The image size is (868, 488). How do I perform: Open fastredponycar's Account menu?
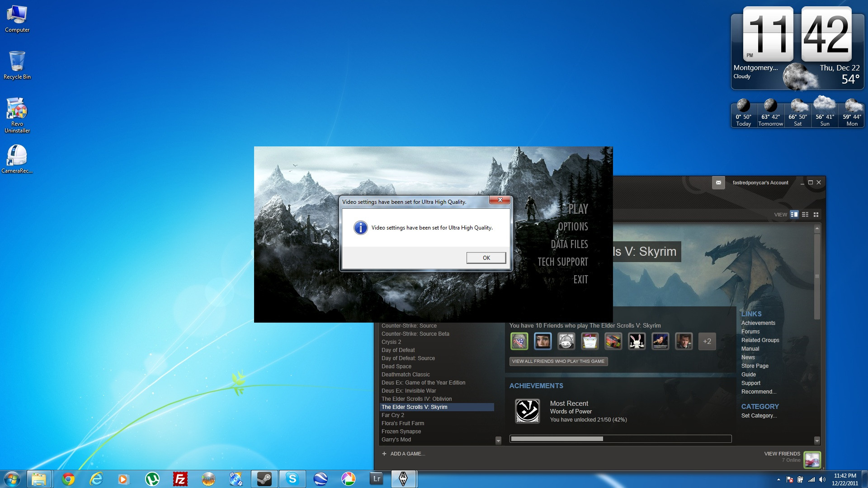pos(760,183)
